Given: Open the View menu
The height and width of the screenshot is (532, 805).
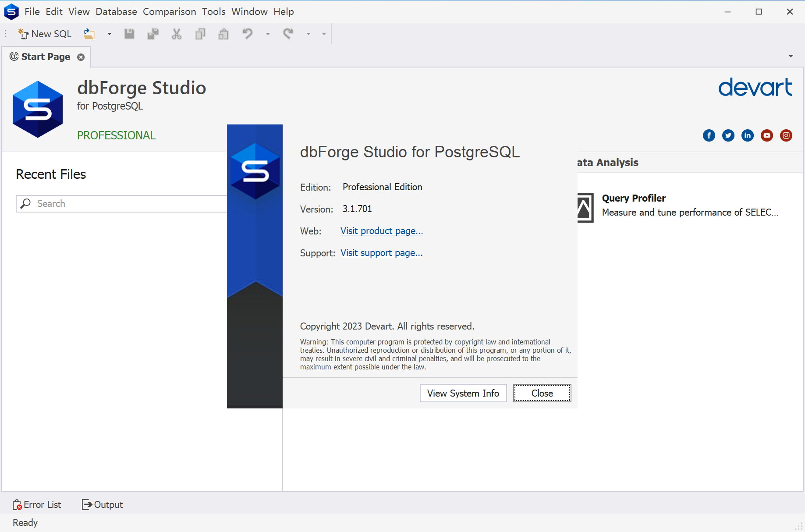Looking at the screenshot, I should 79,12.
